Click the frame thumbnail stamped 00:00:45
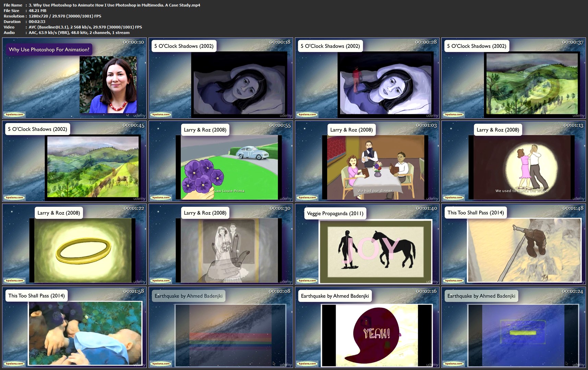 [x=74, y=161]
